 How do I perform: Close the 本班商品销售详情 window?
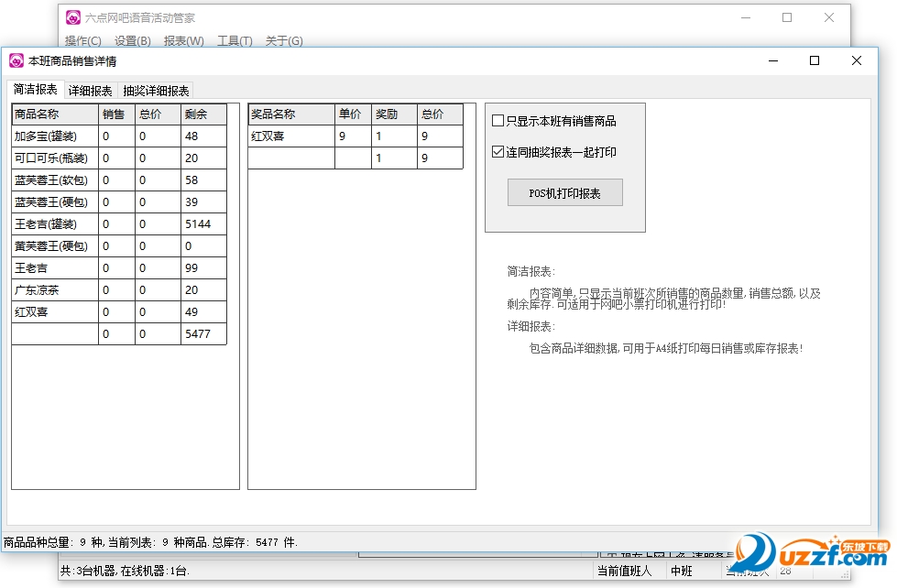pos(857,60)
